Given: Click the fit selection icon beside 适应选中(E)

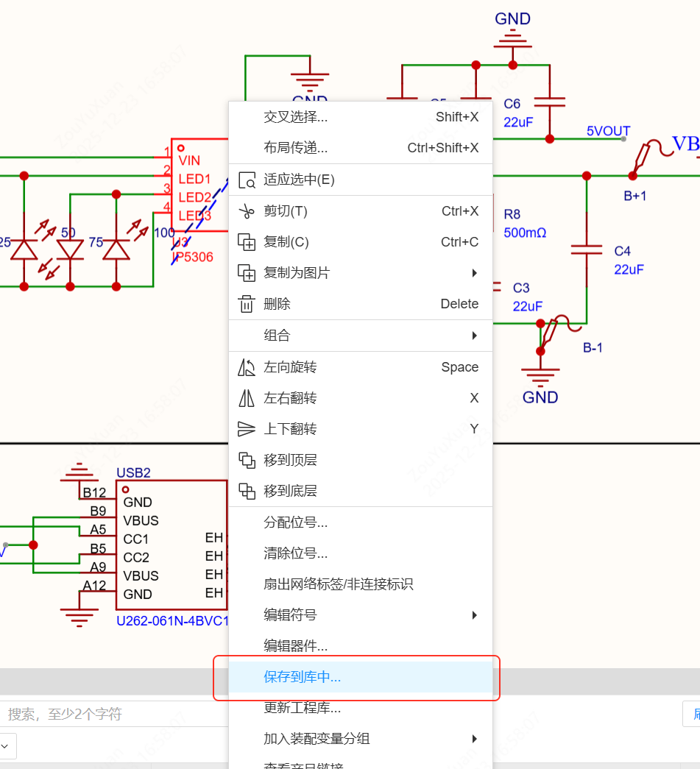Looking at the screenshot, I should tap(247, 180).
